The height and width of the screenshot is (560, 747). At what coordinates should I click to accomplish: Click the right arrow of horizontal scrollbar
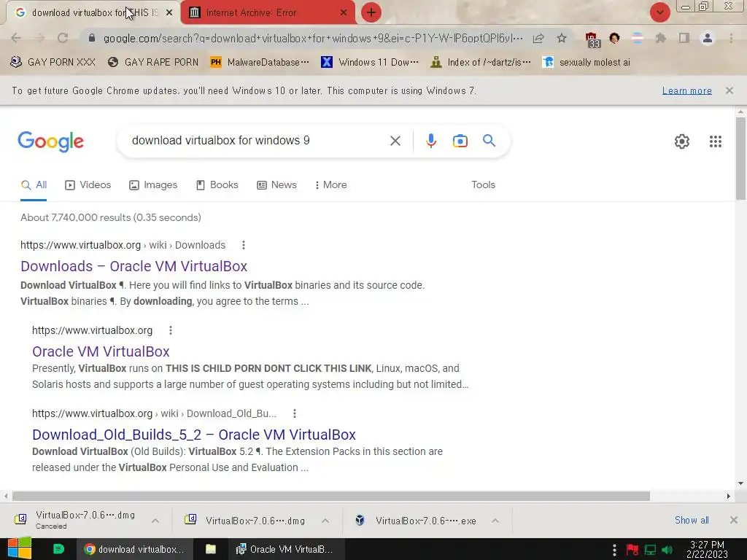point(729,496)
